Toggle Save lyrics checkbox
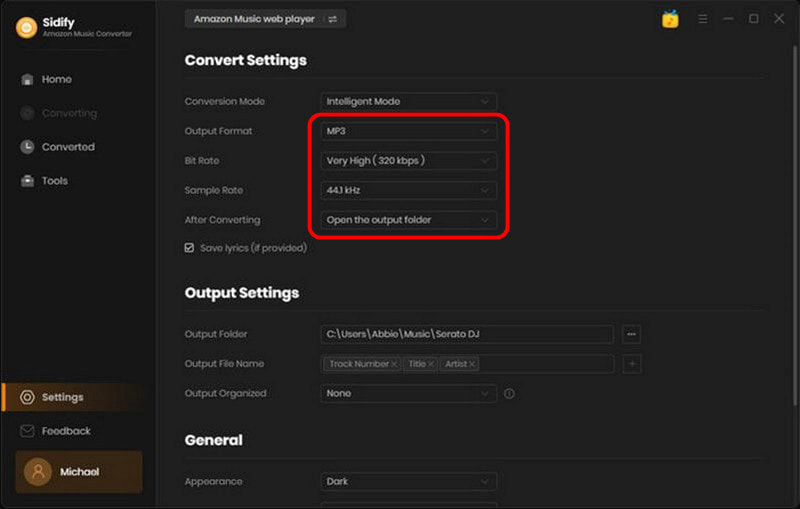Viewport: 800px width, 509px height. pyautogui.click(x=189, y=248)
